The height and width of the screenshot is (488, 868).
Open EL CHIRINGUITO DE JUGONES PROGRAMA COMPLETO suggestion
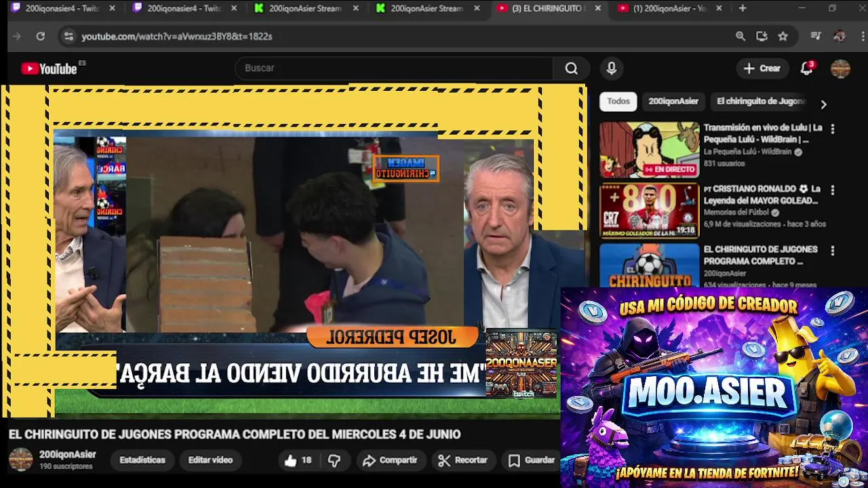[x=760, y=255]
